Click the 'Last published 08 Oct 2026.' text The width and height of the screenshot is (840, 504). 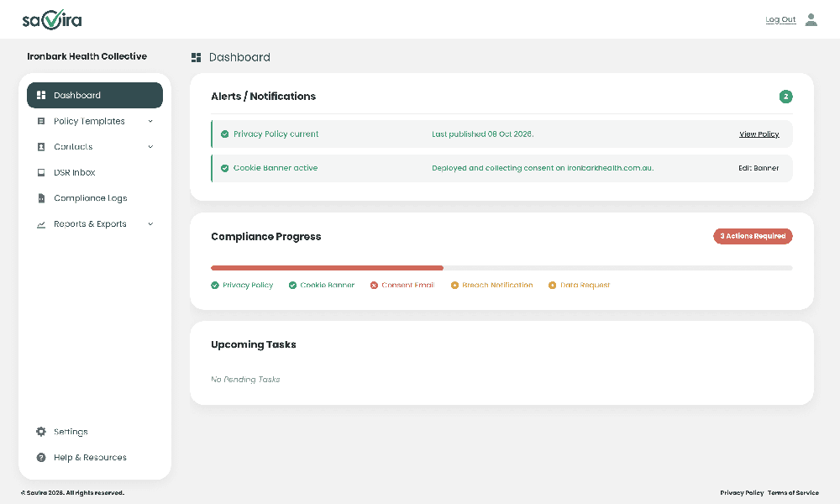pos(483,134)
